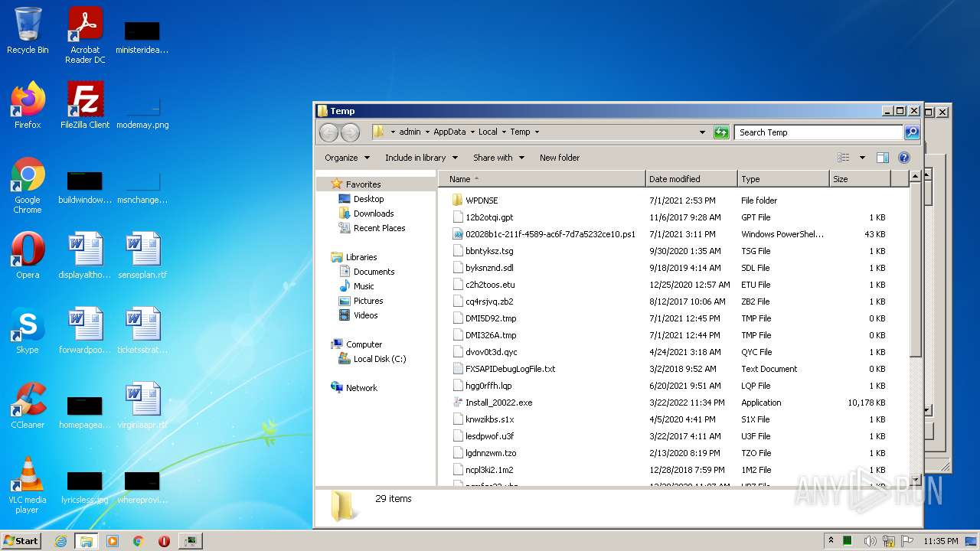
Task: Open the Organize dropdown menu
Action: pos(347,158)
